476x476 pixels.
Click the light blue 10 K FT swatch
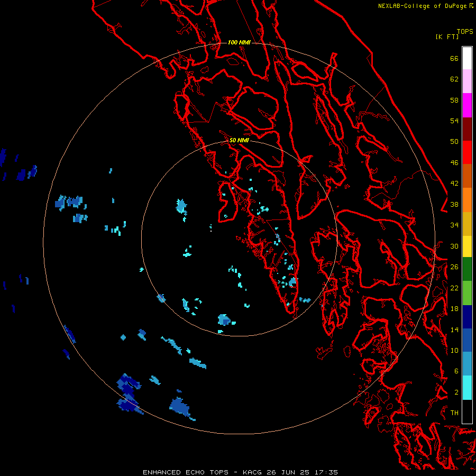click(467, 364)
